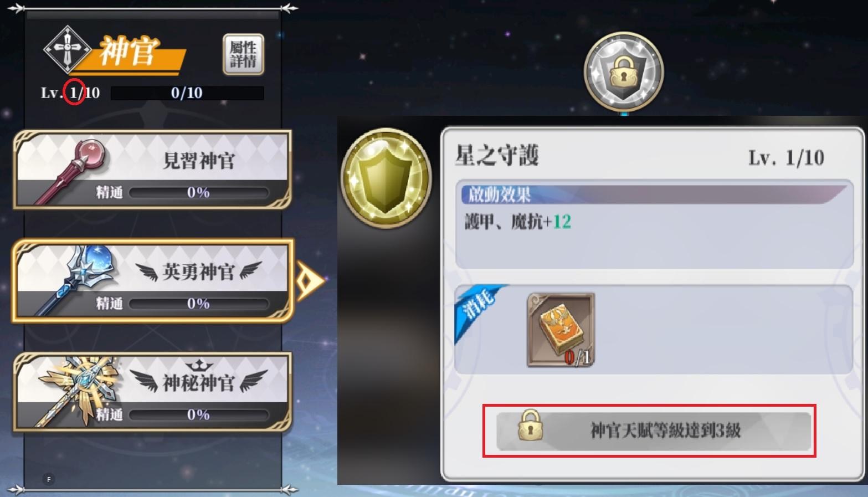
Task: Click the locked 神官天賦等級達到3級 button
Action: click(654, 431)
